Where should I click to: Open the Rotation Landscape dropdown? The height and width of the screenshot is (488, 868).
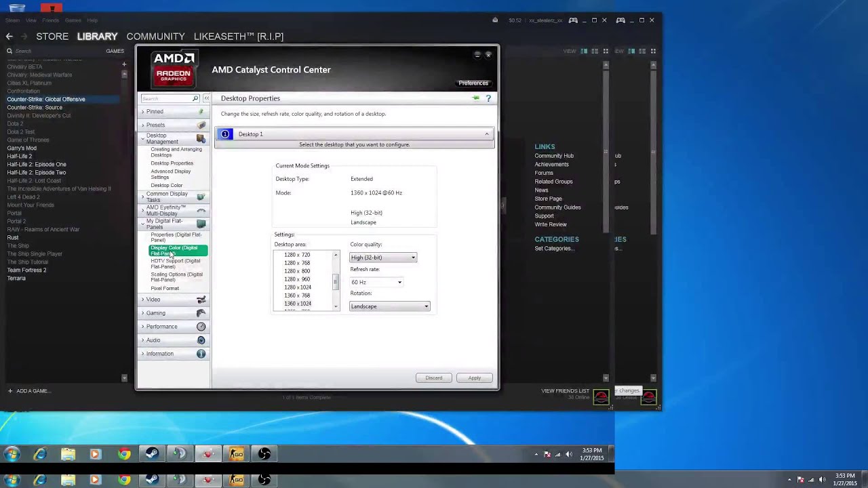[389, 306]
